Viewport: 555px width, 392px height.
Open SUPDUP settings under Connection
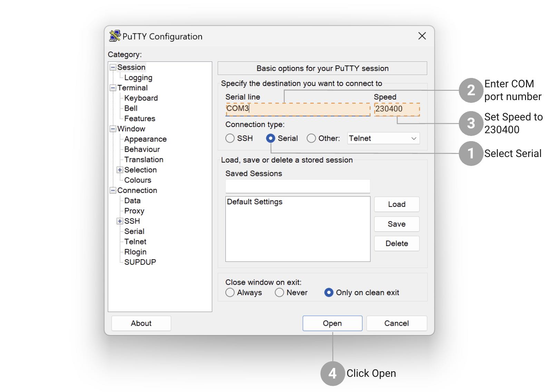tap(140, 262)
